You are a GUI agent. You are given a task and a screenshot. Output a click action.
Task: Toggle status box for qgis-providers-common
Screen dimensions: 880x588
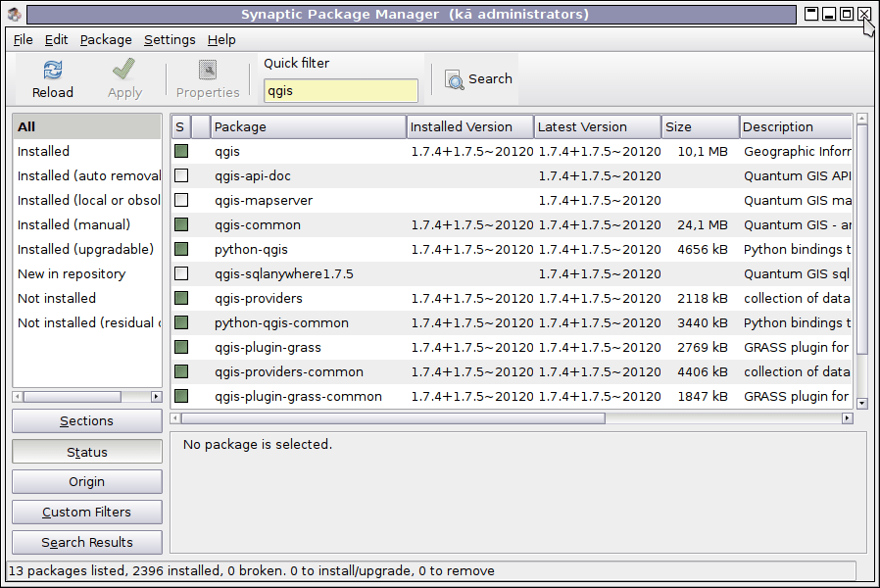point(181,371)
